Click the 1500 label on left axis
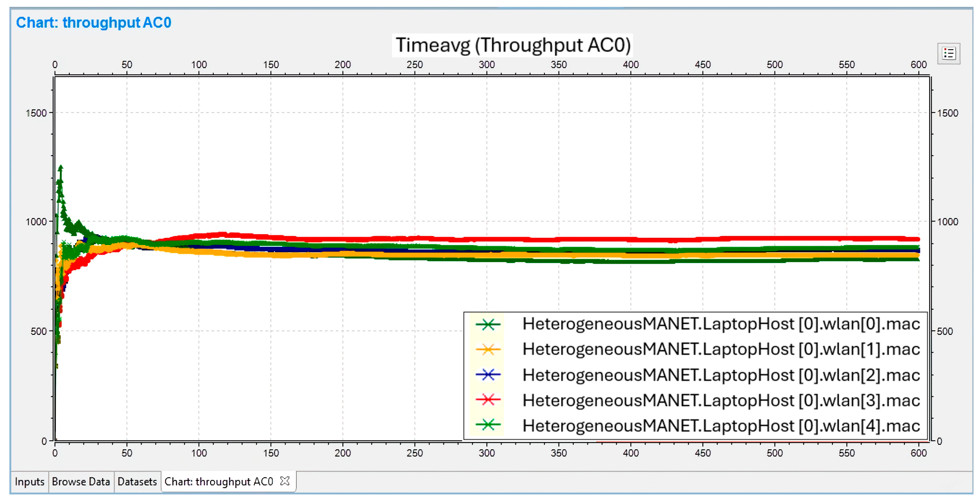Image resolution: width=980 pixels, height=502 pixels. click(36, 113)
